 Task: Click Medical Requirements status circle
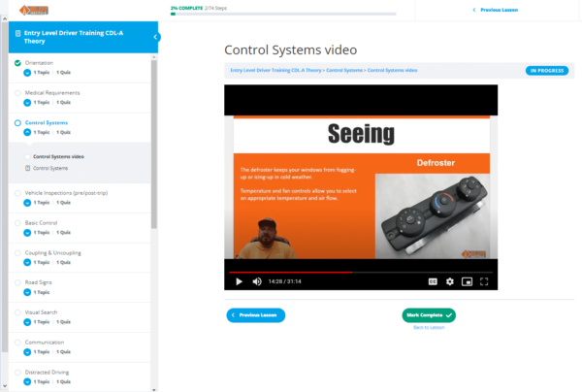coord(17,93)
